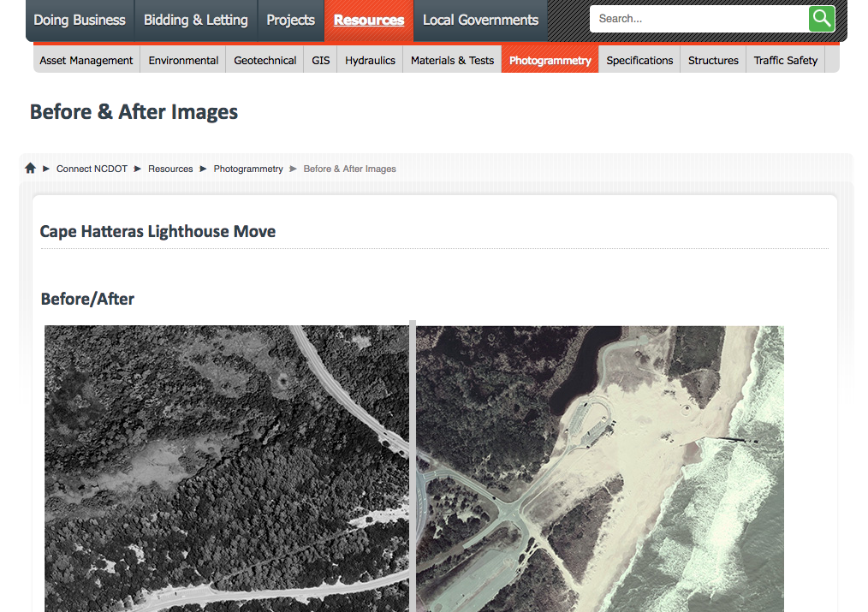Open the Local Governments menu
Viewport: 868px width, 612px height.
pos(480,21)
